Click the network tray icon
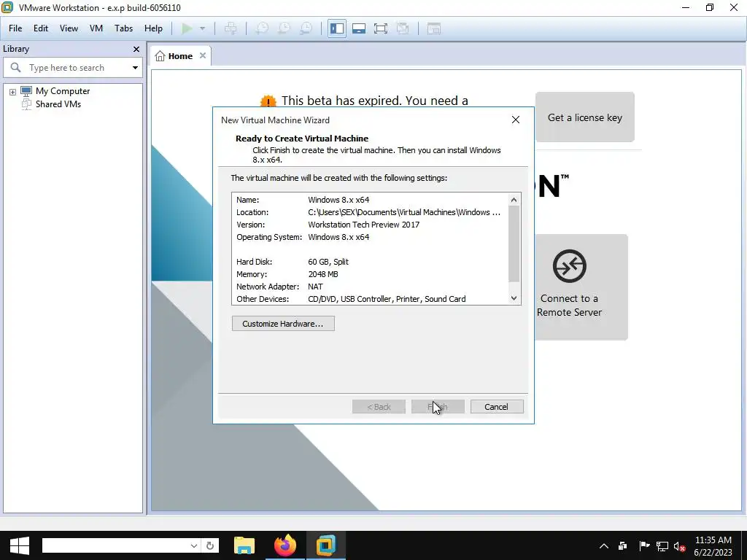Viewport: 747px width, 560px height. (x=662, y=546)
